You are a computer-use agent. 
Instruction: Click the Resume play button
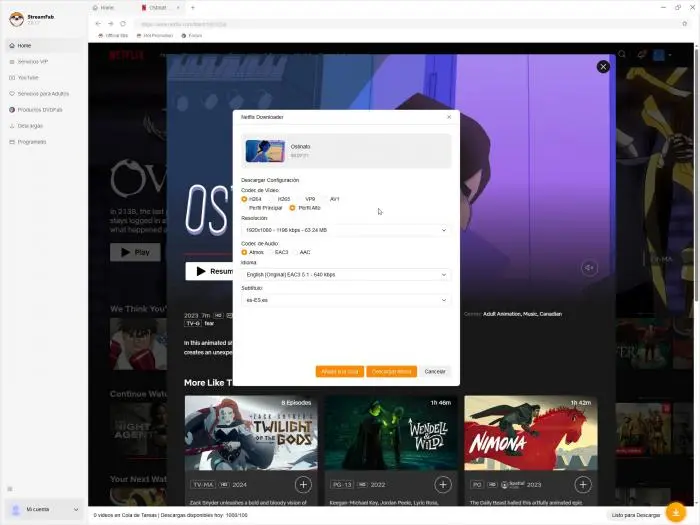pyautogui.click(x=209, y=271)
